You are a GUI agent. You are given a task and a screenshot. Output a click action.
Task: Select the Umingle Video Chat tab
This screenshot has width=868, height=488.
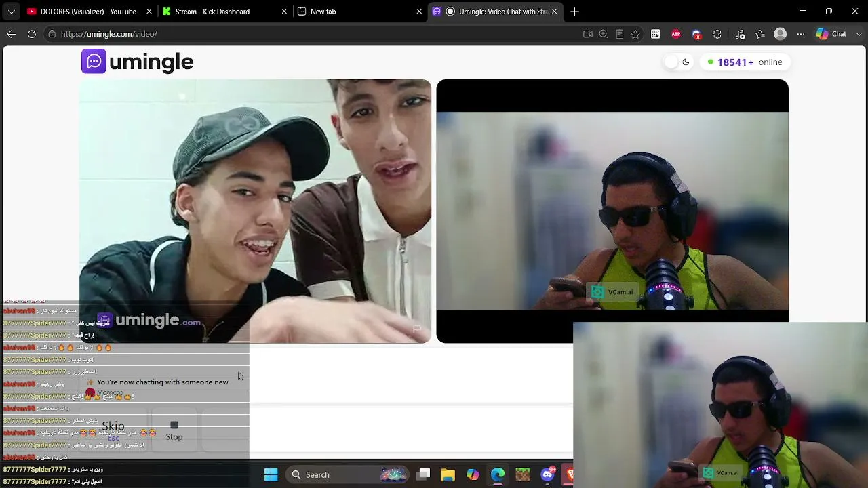pyautogui.click(x=496, y=12)
